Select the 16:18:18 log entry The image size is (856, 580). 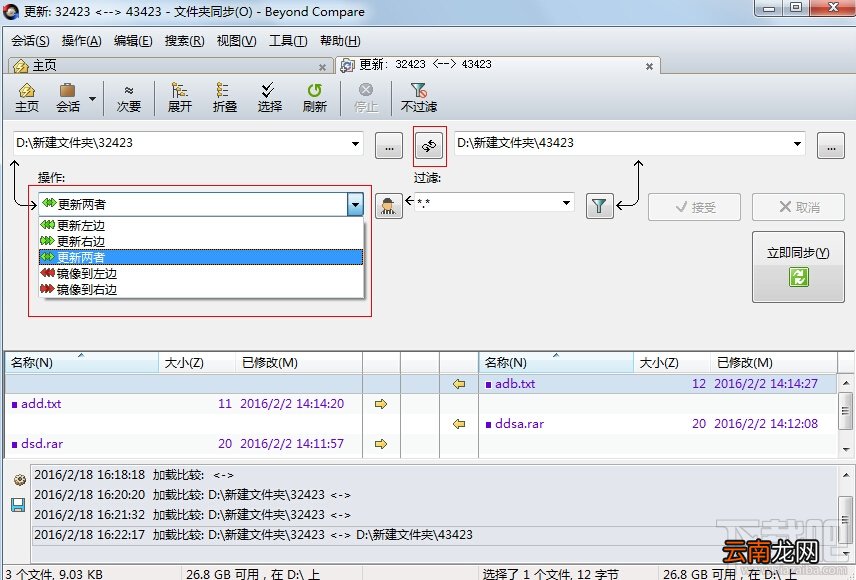[x=434, y=475]
